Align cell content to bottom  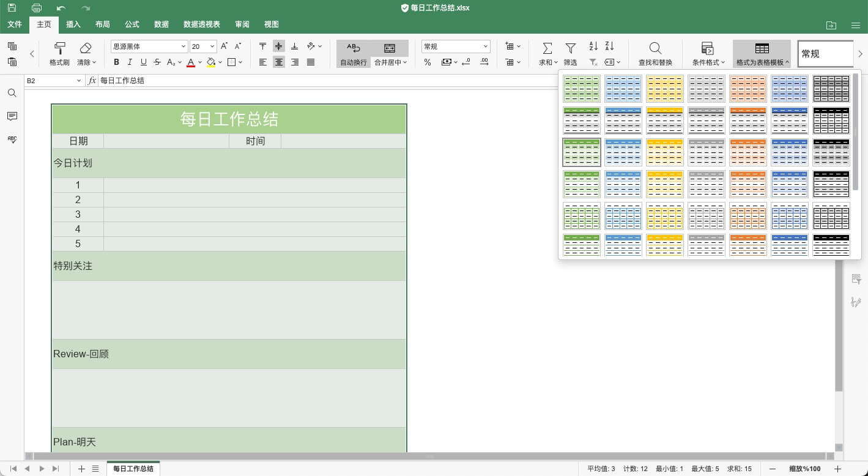tap(295, 46)
